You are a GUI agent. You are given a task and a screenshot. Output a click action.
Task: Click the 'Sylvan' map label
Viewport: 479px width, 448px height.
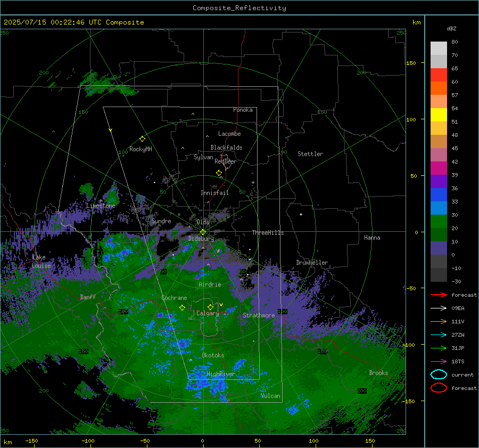(x=203, y=157)
